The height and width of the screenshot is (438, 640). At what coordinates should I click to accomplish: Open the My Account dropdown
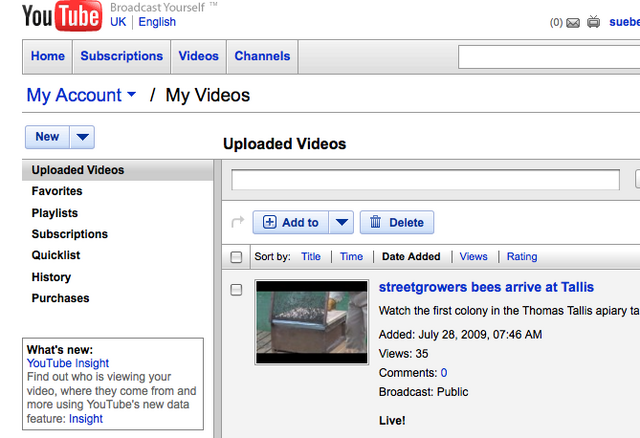tap(81, 95)
